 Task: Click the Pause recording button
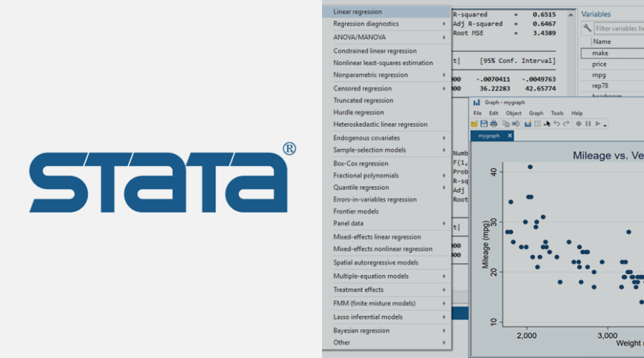coord(588,124)
